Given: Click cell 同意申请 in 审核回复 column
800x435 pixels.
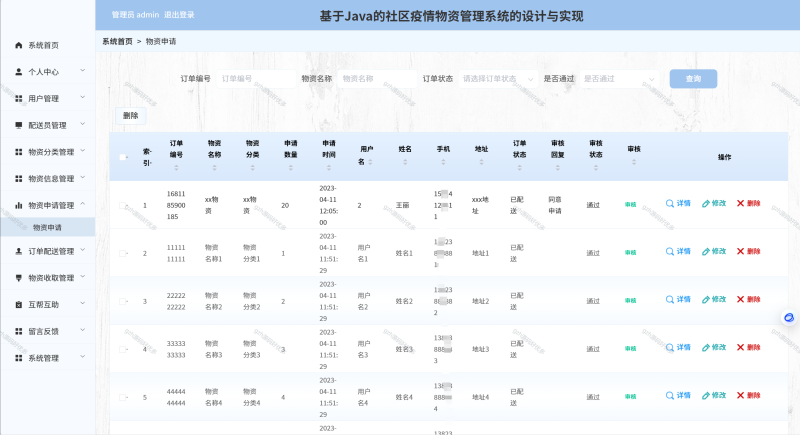Looking at the screenshot, I should (555, 205).
